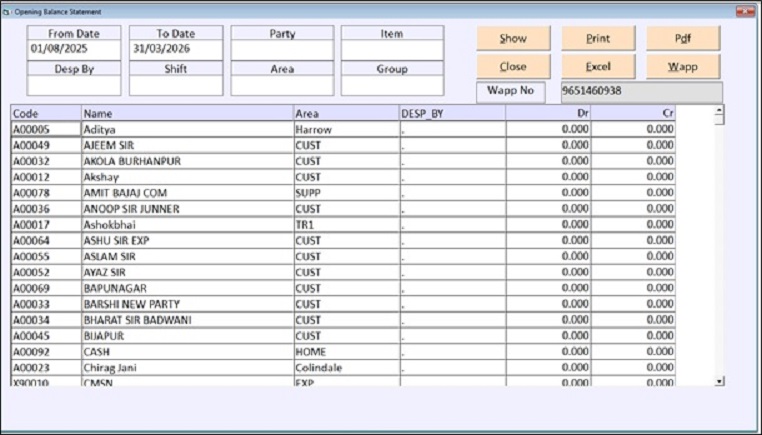Viewport: 762px width, 435px height.
Task: Select the AYAZ SIR name cell
Action: tap(188, 272)
